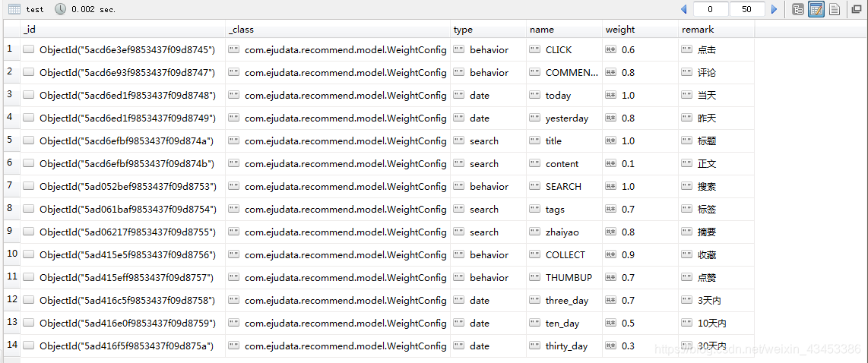Select type cell in SEARCH row
This screenshot has width=868, height=363.
coord(488,187)
